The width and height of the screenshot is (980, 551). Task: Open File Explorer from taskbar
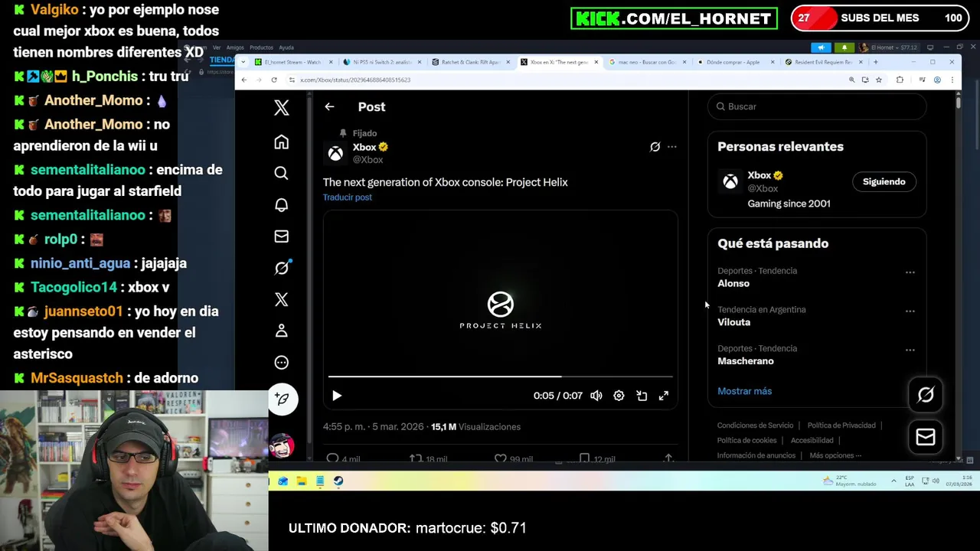click(x=302, y=481)
